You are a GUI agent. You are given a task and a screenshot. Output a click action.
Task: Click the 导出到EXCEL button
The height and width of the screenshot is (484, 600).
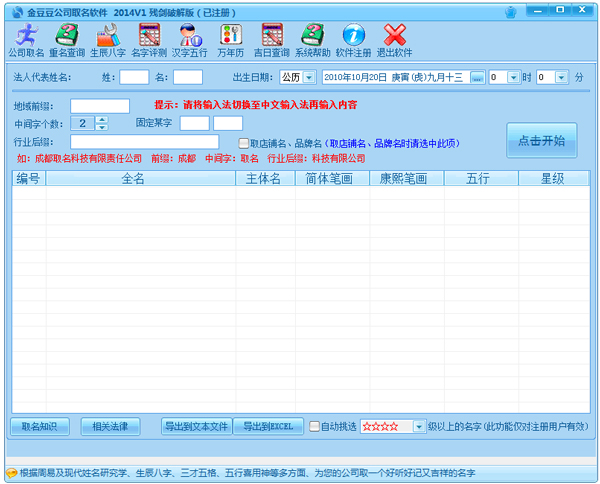tap(268, 426)
